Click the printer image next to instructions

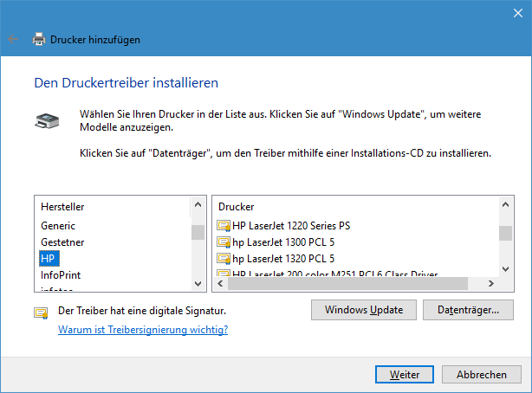point(47,121)
